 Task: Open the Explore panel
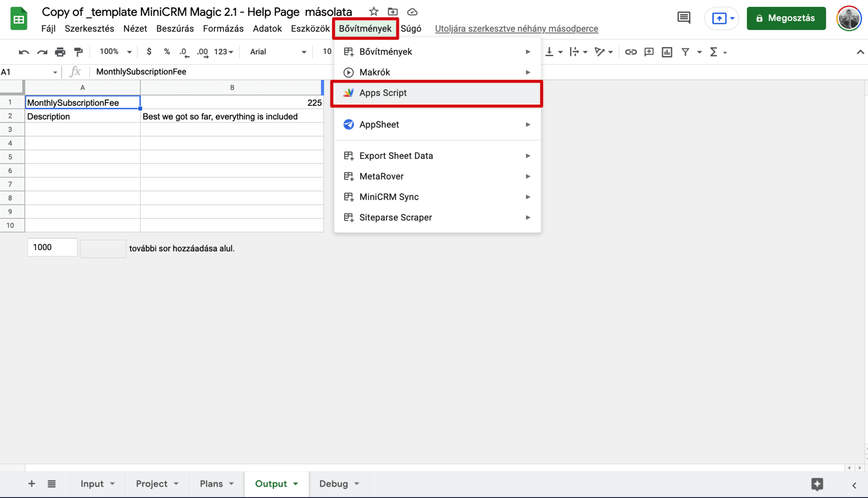(x=817, y=484)
